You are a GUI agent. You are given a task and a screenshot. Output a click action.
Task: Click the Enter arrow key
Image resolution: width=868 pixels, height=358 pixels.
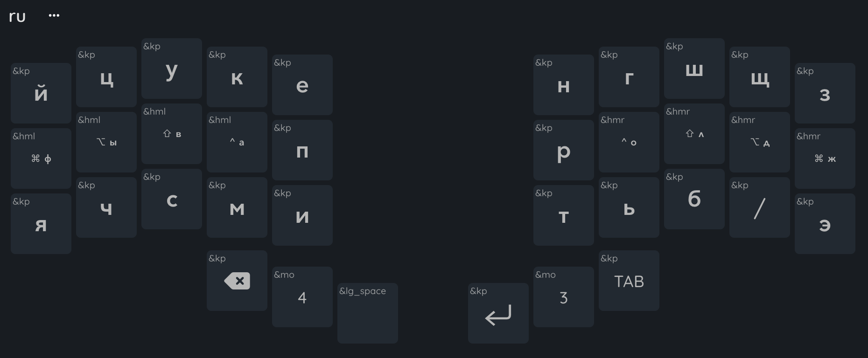tap(498, 313)
